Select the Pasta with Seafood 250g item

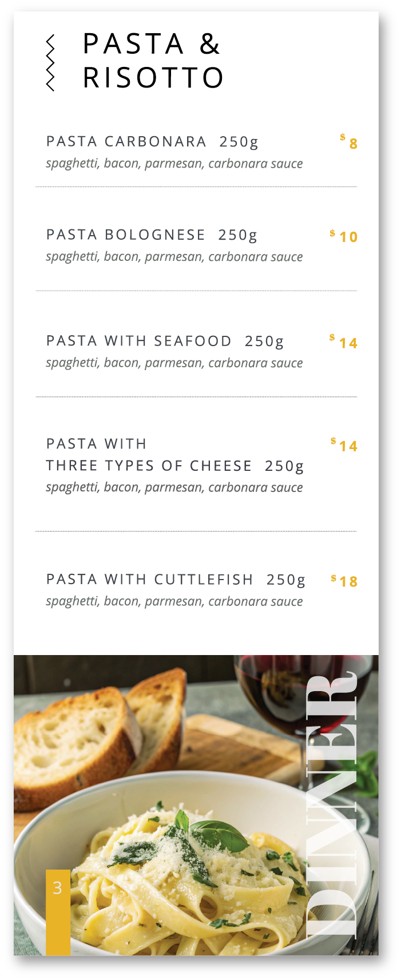165,341
